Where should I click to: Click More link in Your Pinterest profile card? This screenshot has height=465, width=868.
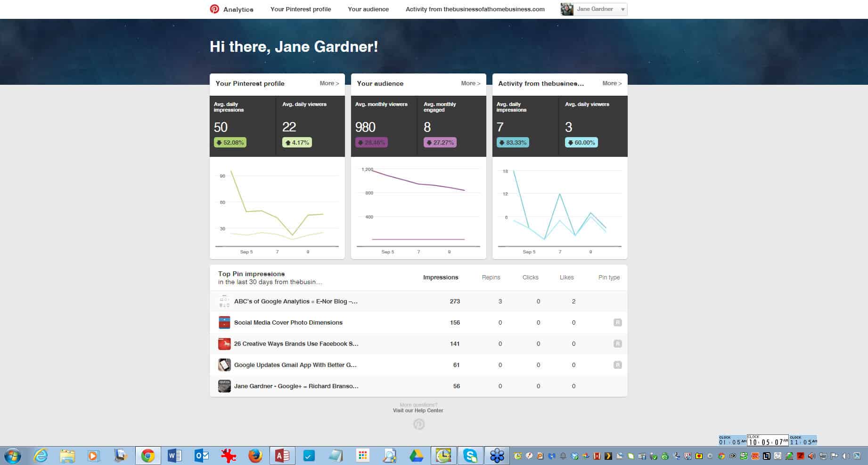(329, 83)
